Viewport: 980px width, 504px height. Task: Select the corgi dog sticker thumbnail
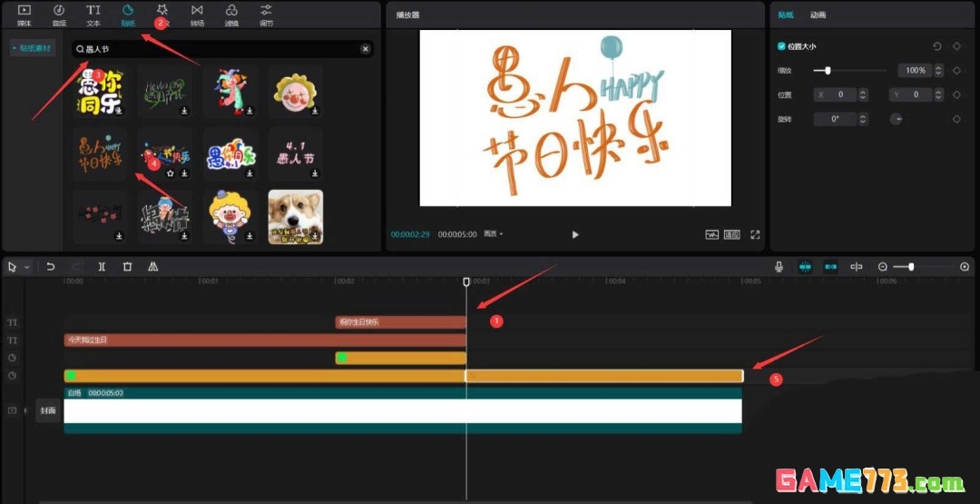pos(296,217)
